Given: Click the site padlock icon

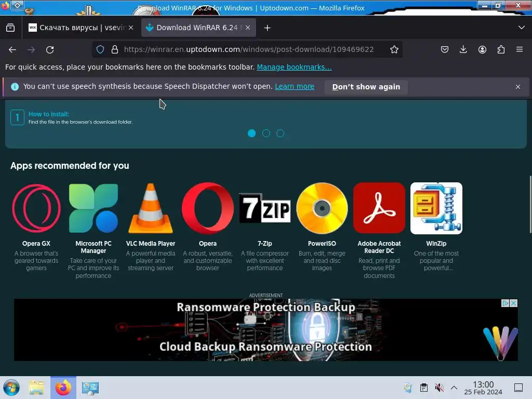Looking at the screenshot, I should tap(115, 49).
